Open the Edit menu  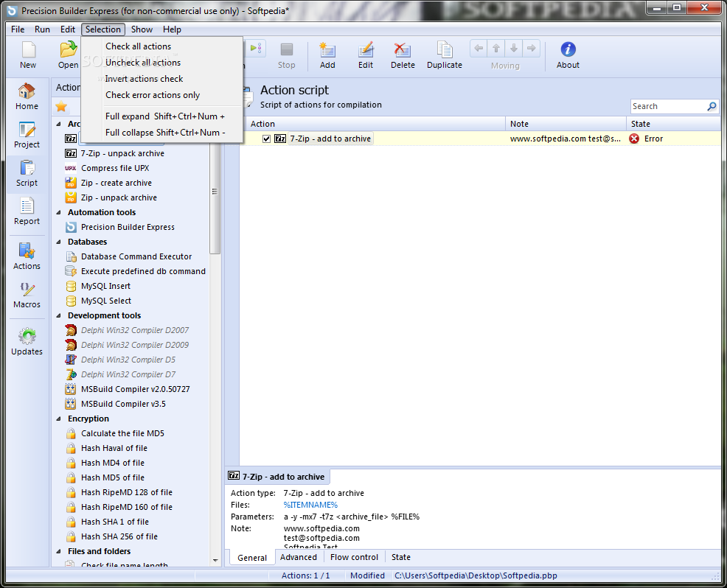[68, 29]
